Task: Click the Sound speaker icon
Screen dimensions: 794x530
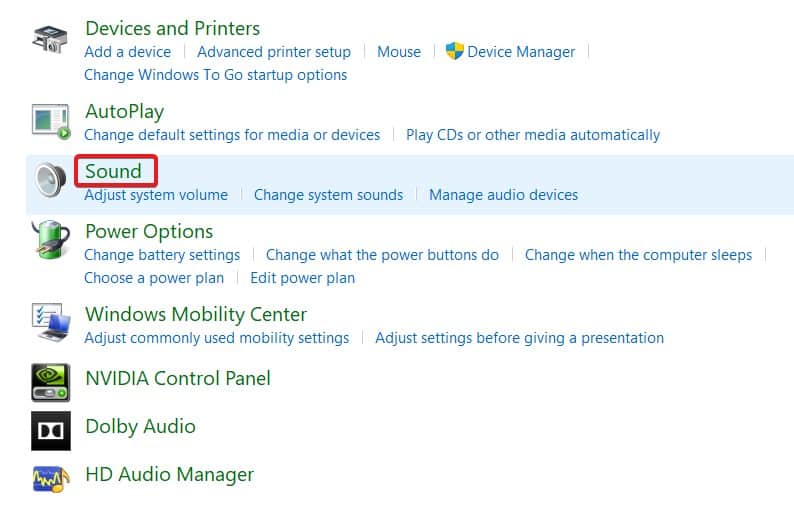Action: point(51,179)
